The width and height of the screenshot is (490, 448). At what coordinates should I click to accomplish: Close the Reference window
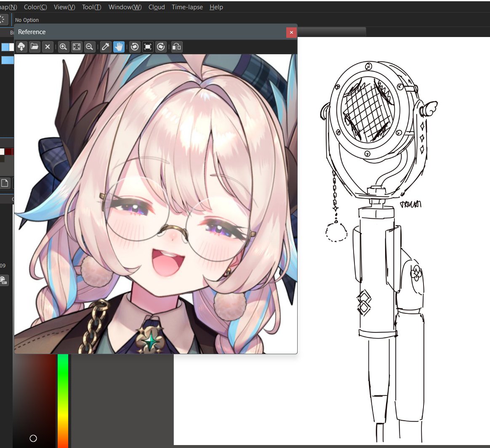point(291,32)
